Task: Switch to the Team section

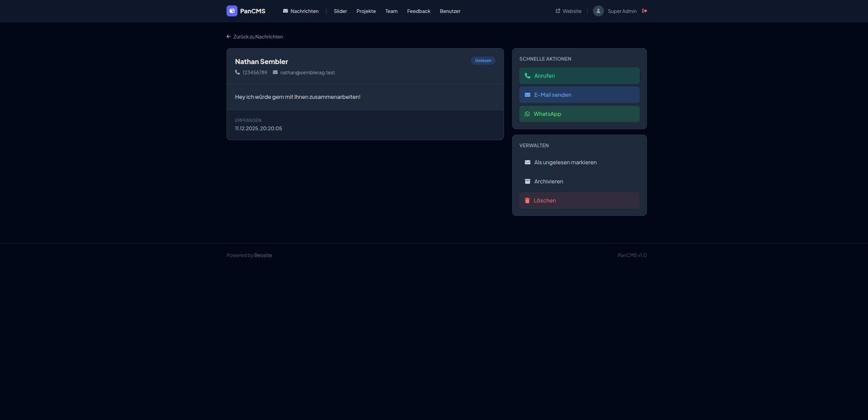Action: 391,11
